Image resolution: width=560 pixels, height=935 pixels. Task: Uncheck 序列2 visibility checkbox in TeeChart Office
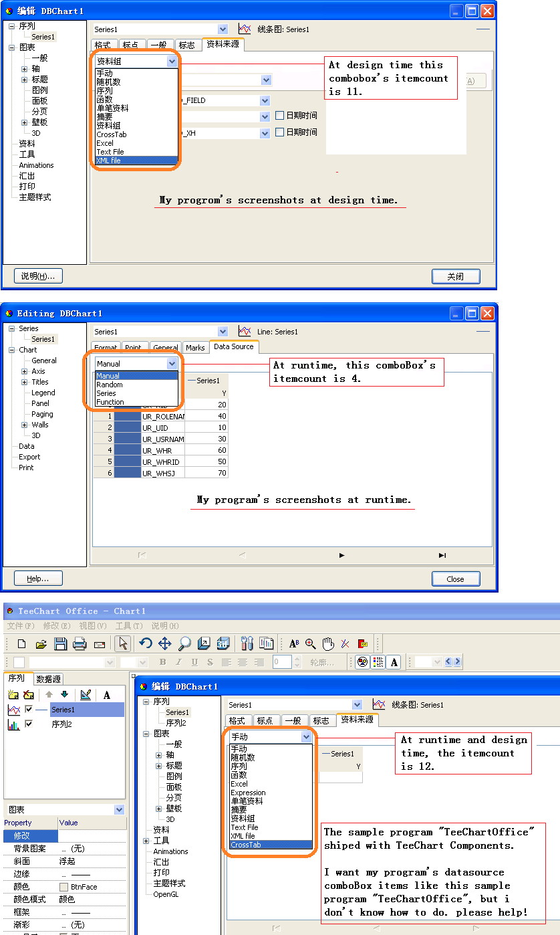29,724
